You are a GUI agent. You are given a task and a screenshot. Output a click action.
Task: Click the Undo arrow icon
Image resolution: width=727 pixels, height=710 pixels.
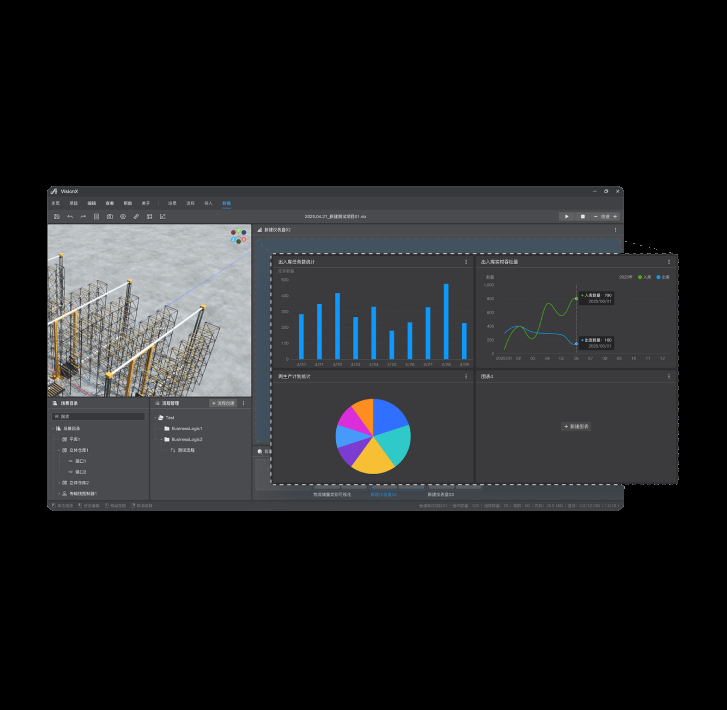[x=70, y=217]
